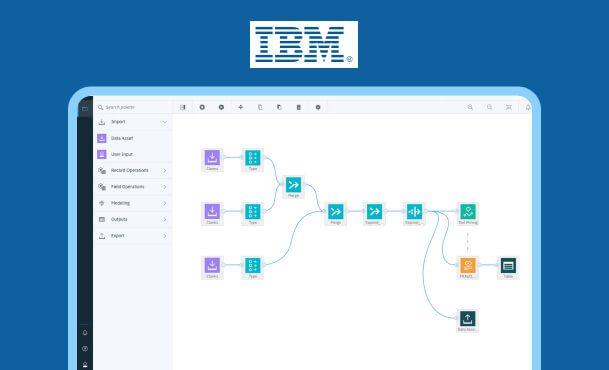Select the middle Claims import node
The image size is (609, 370).
pyautogui.click(x=212, y=214)
